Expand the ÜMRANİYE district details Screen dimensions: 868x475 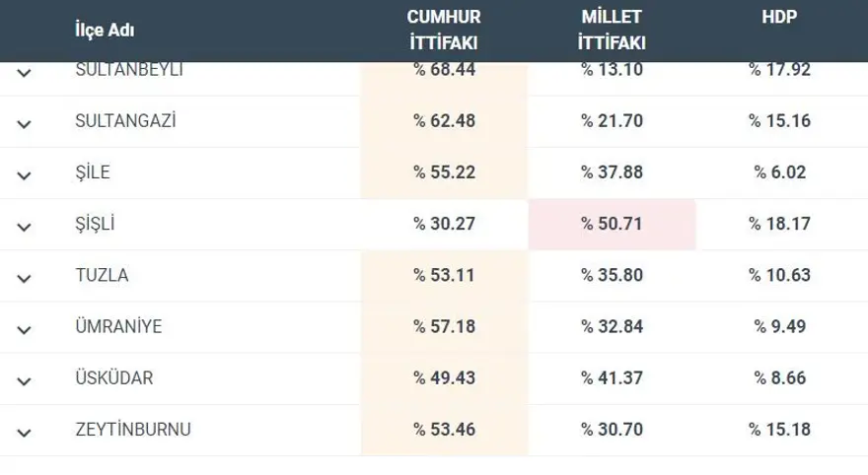(x=25, y=328)
